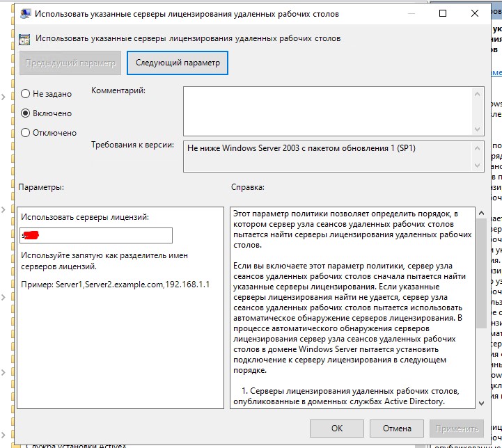Click down arrow of version requirements scrollbar
Image resolution: width=502 pixels, height=448 pixels.
coord(477,166)
